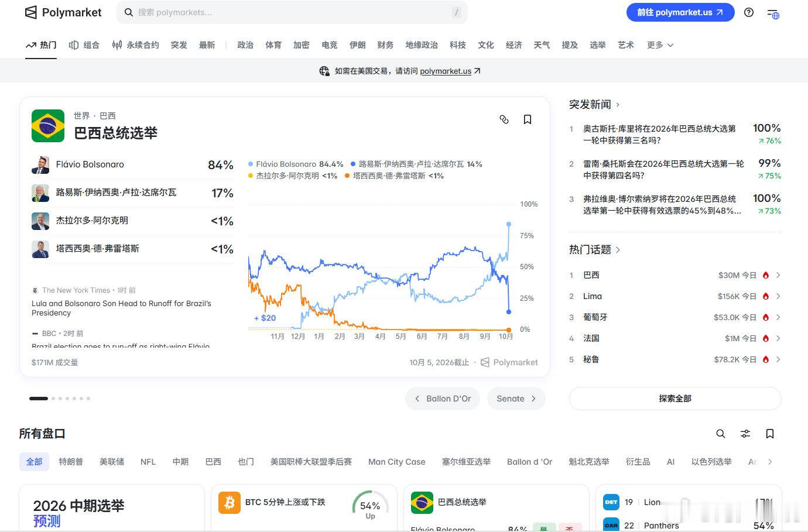
Task: Click the active carousel indicator bar
Action: pyautogui.click(x=39, y=399)
